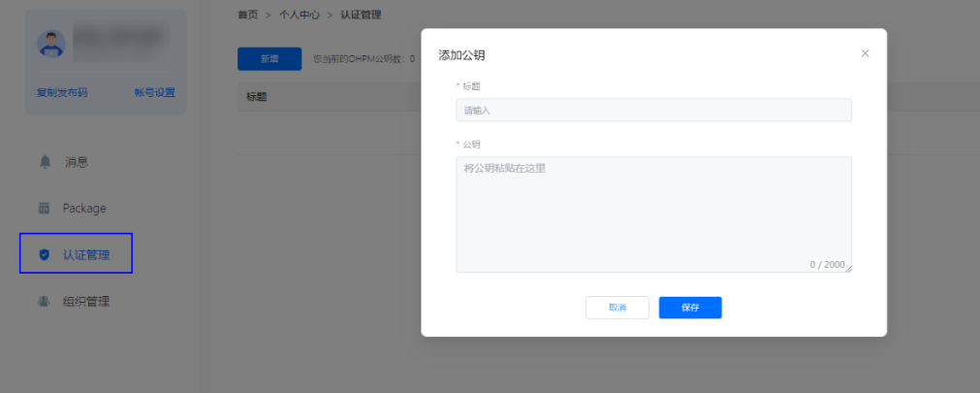
Task: Click 认证管理 in the breadcrumb
Action: tap(361, 15)
